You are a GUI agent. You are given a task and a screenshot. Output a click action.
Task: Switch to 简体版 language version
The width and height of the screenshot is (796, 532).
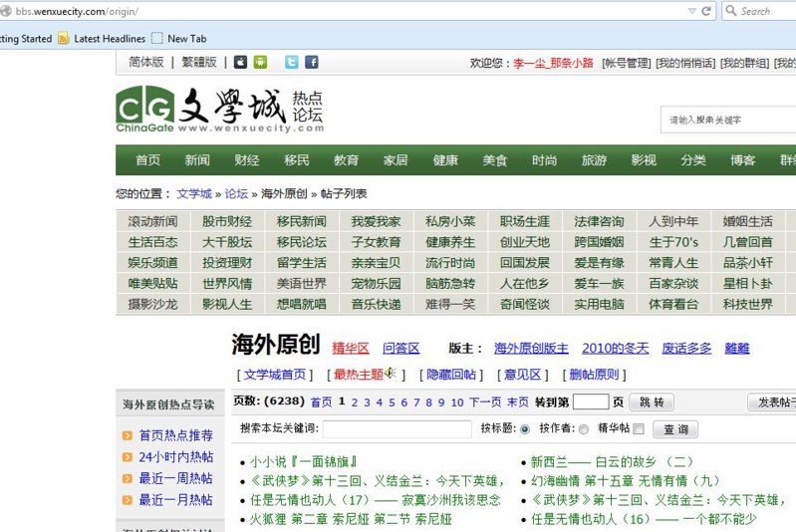click(146, 62)
